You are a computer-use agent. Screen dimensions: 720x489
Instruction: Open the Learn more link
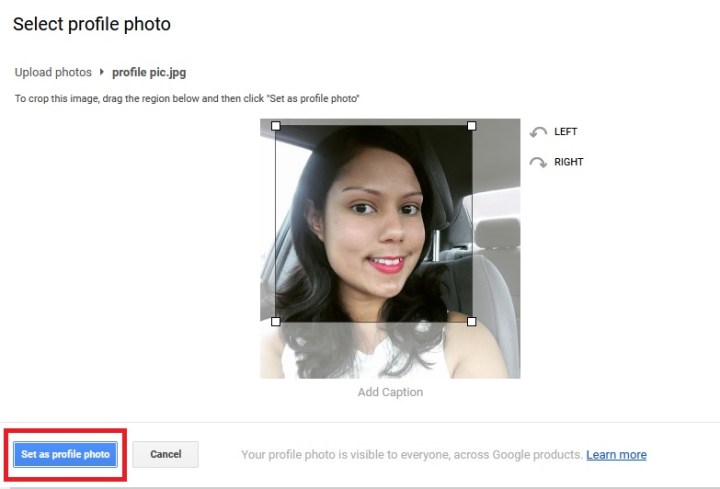pyautogui.click(x=616, y=455)
